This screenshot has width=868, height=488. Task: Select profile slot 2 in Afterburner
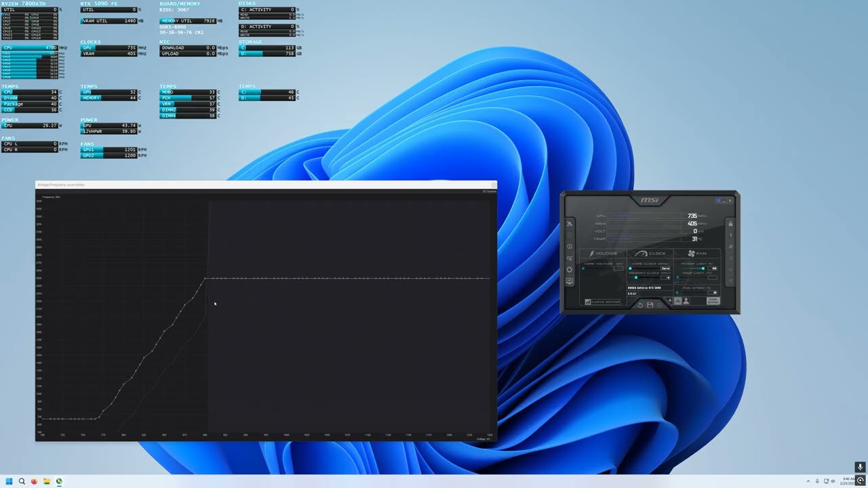730,246
